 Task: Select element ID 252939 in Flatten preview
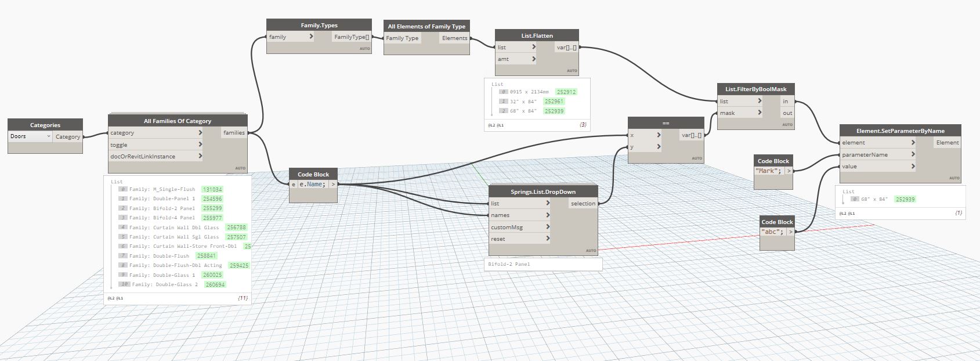click(554, 111)
